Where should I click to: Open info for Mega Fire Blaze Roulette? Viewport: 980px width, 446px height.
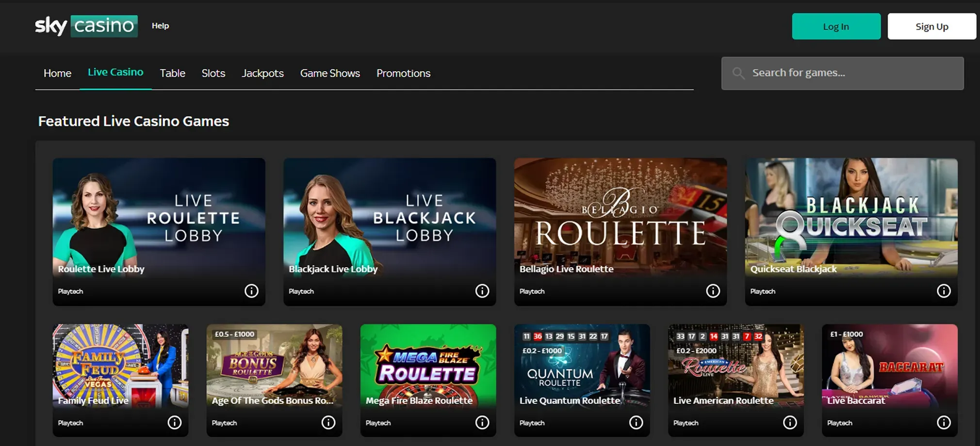(x=482, y=423)
